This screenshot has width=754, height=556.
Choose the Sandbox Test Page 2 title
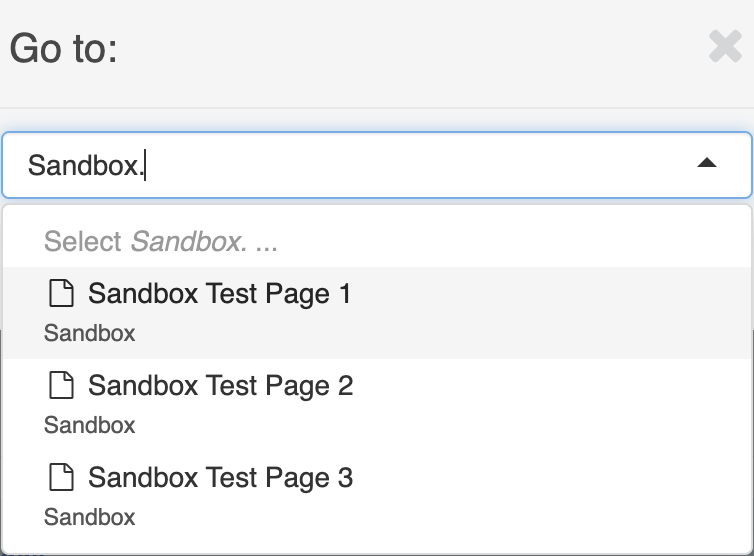click(x=220, y=386)
